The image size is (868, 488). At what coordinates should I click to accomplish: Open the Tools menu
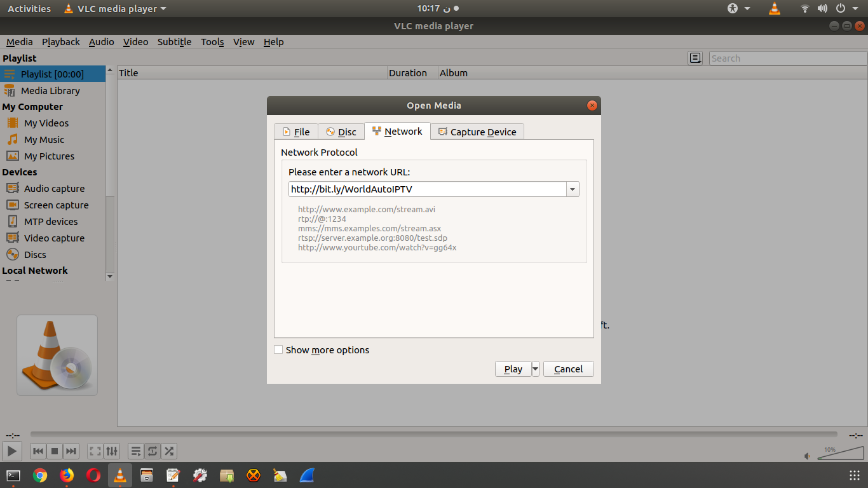(212, 42)
